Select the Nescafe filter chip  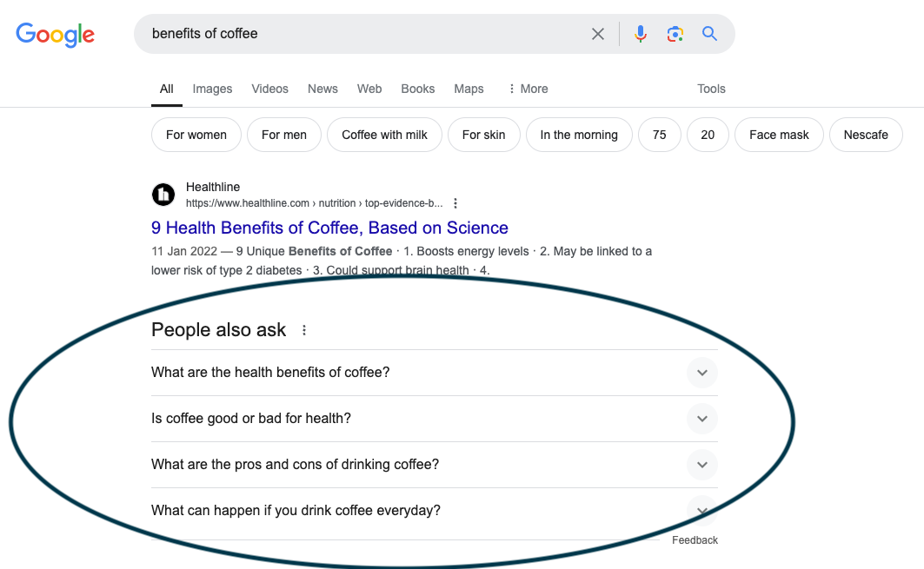pyautogui.click(x=866, y=135)
